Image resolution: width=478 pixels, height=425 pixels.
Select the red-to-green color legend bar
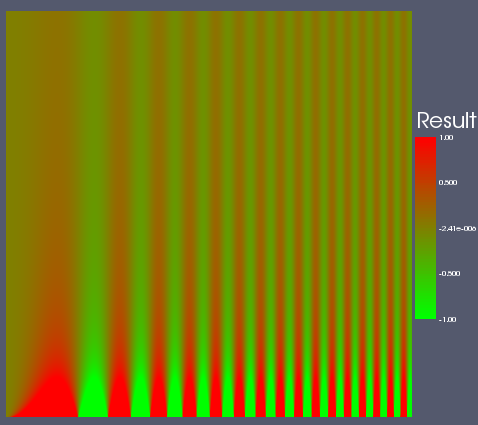click(x=425, y=228)
